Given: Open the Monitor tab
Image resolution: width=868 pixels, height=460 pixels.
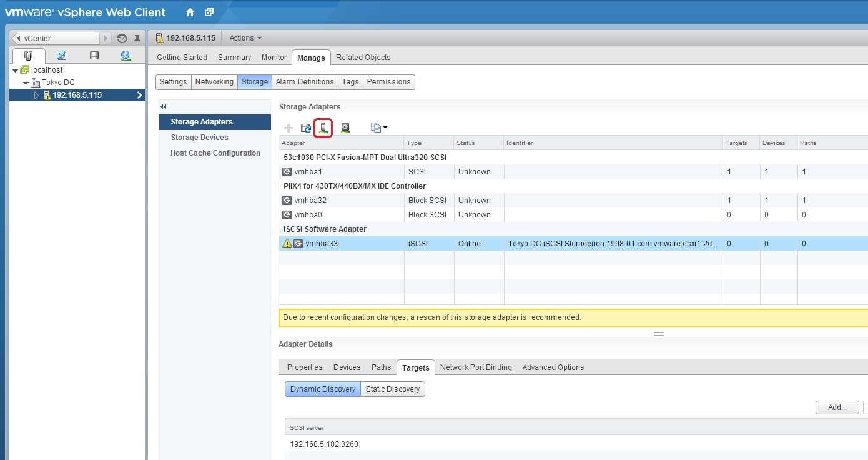Looking at the screenshot, I should 274,57.
